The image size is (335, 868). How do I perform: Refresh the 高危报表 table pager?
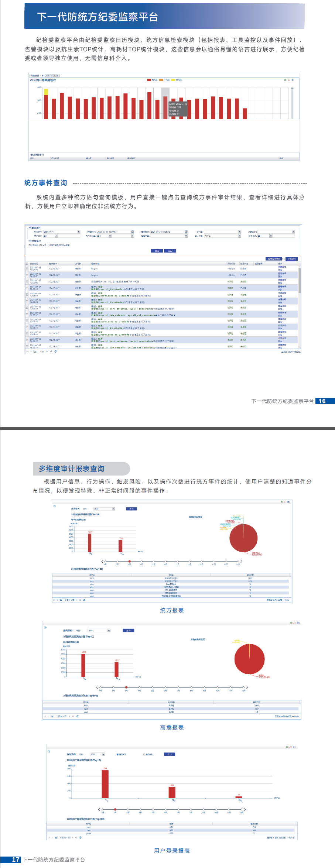[x=78, y=716]
